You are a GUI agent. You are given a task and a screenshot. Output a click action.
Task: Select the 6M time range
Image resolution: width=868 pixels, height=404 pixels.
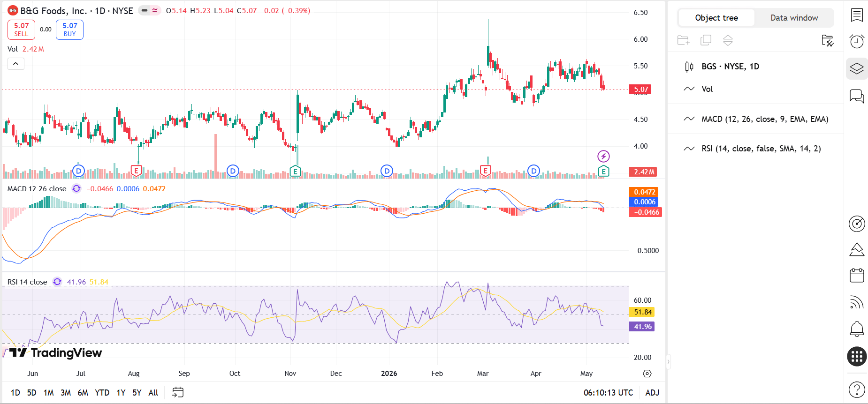coord(83,393)
